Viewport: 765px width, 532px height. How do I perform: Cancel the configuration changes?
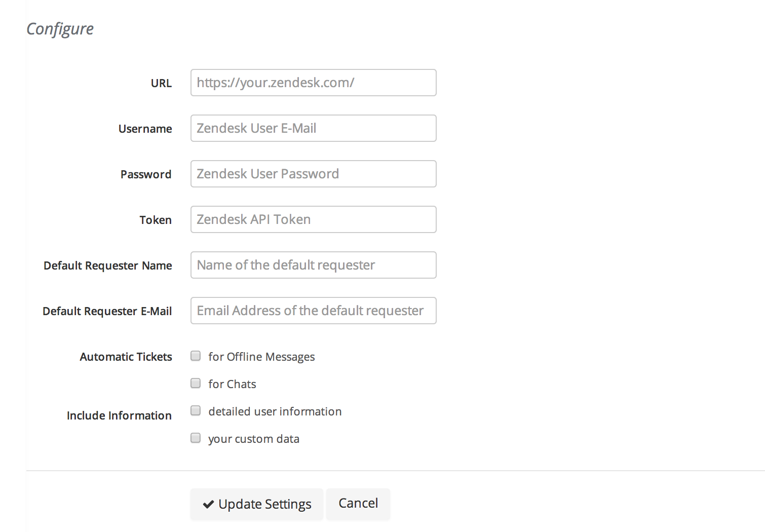(358, 504)
